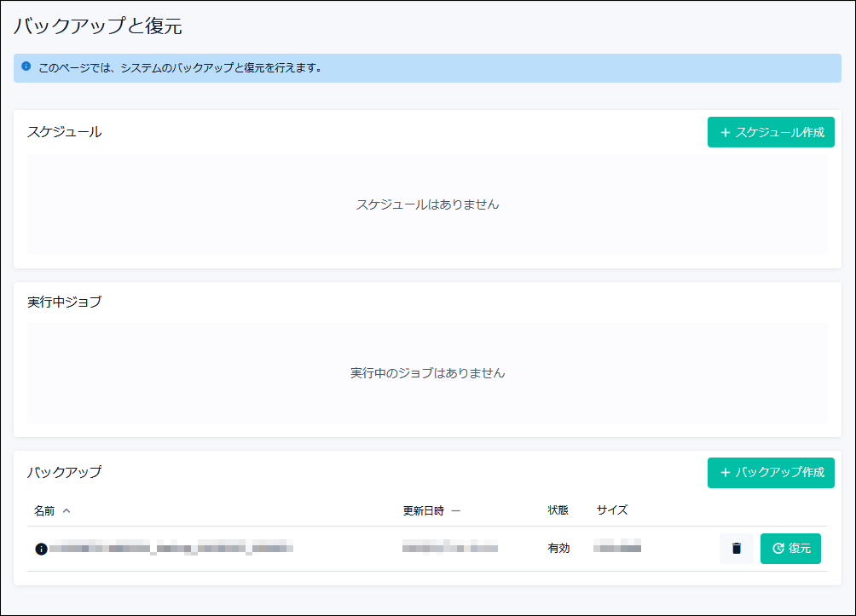
Task: Click the バックアップと復元 page title
Action: click(98, 26)
